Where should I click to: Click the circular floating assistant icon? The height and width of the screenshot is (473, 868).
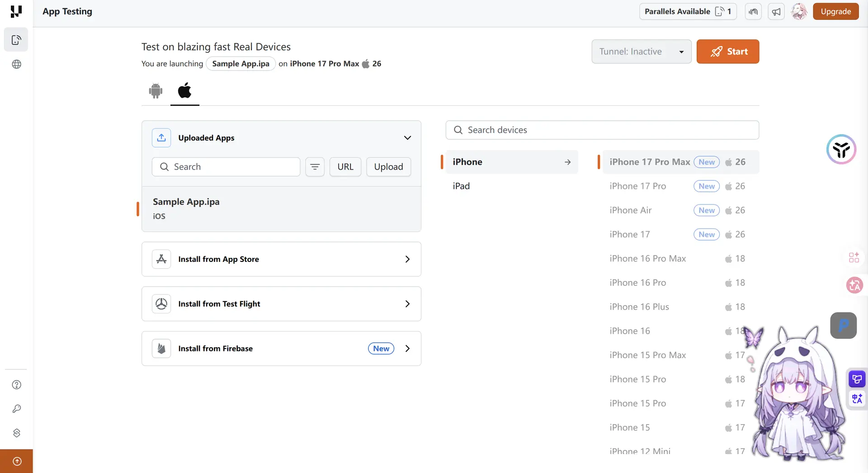tap(841, 149)
